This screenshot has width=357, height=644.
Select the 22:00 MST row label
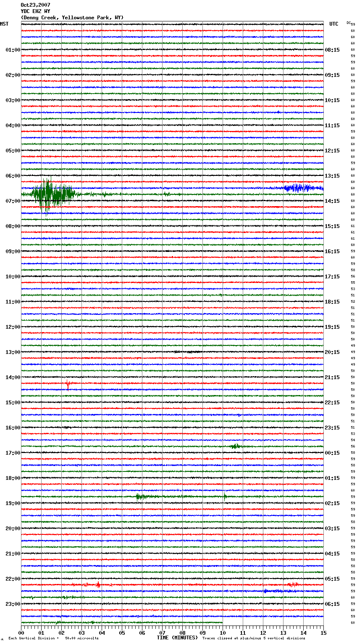(13, 579)
